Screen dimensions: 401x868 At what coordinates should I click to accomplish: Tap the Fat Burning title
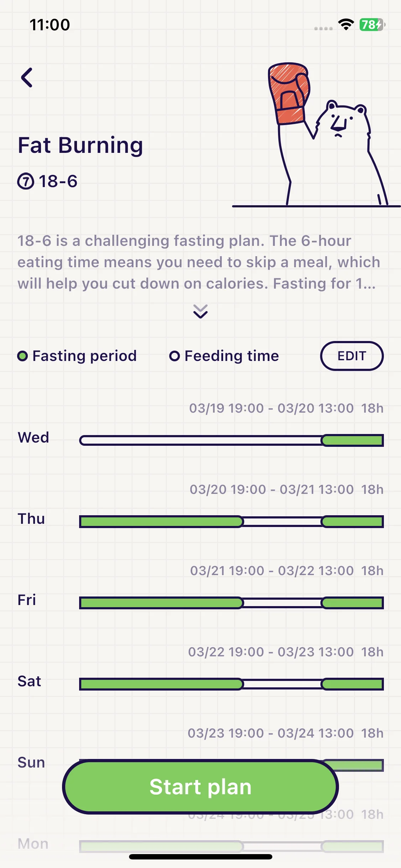81,145
